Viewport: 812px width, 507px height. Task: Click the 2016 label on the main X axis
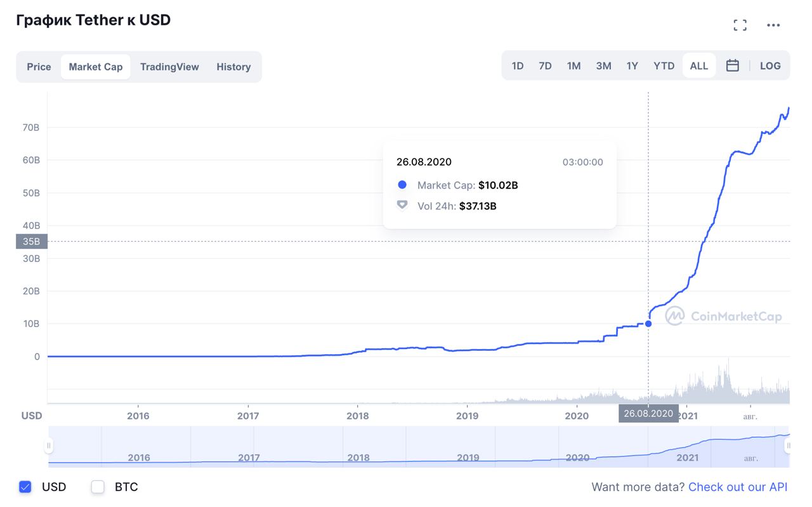[x=138, y=416]
